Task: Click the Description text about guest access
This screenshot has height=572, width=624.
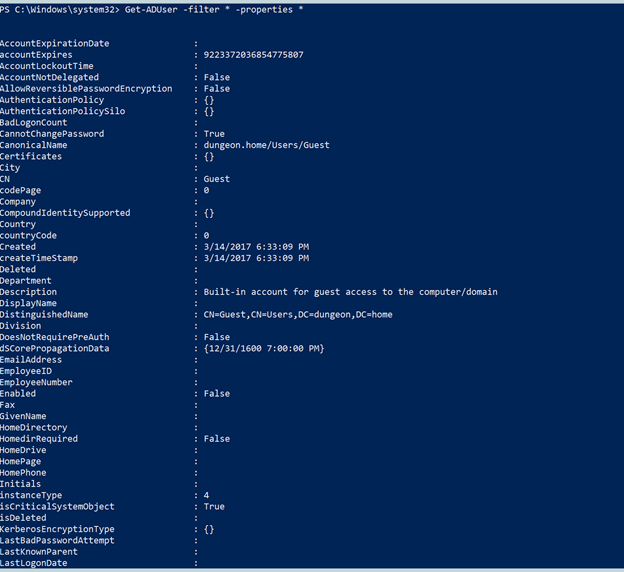Action: 351,292
